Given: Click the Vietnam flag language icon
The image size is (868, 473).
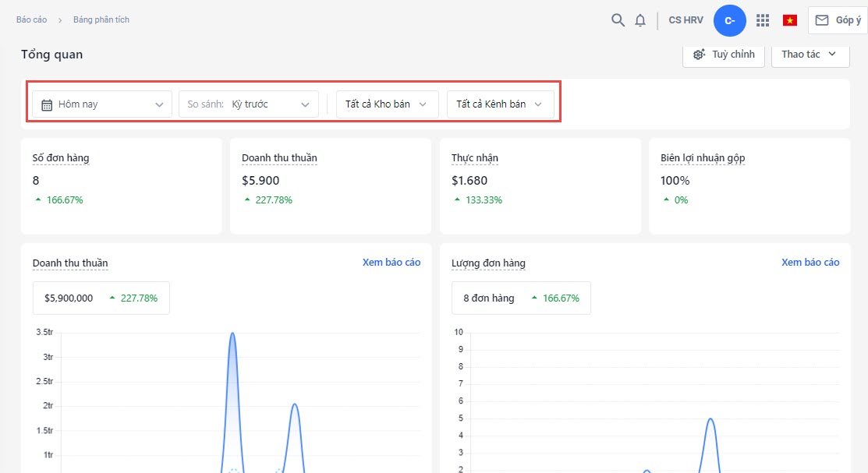Looking at the screenshot, I should click(790, 20).
